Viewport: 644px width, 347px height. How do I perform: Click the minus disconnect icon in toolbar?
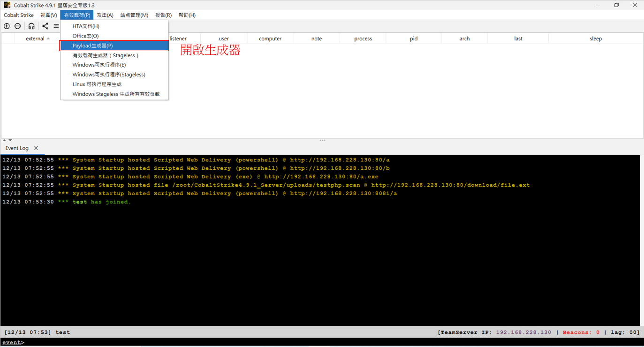click(x=18, y=26)
